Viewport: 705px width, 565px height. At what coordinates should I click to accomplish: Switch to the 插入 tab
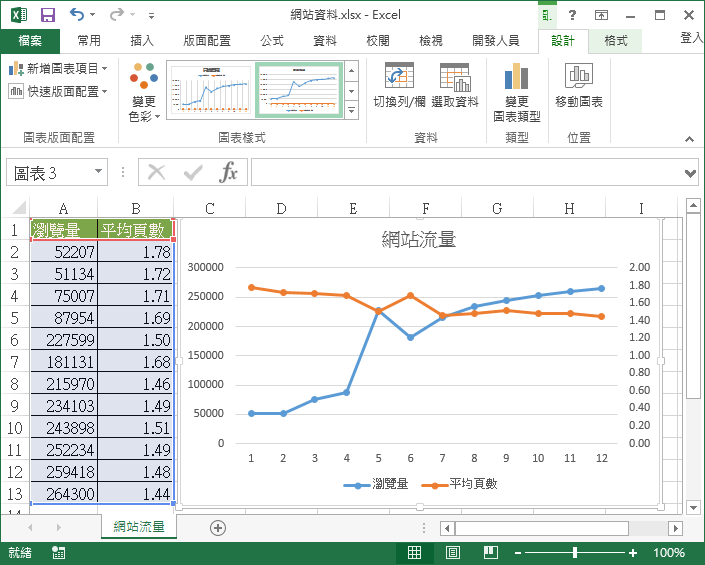pos(142,41)
